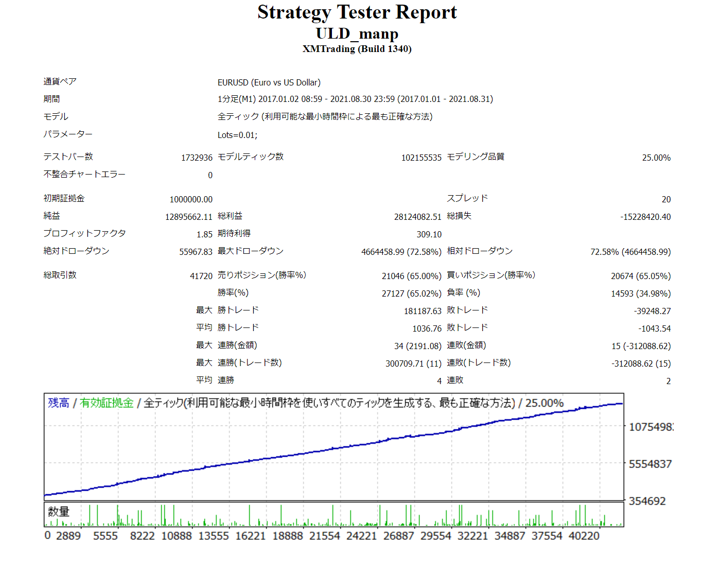Click the 数量 label in volume panel

(58, 511)
